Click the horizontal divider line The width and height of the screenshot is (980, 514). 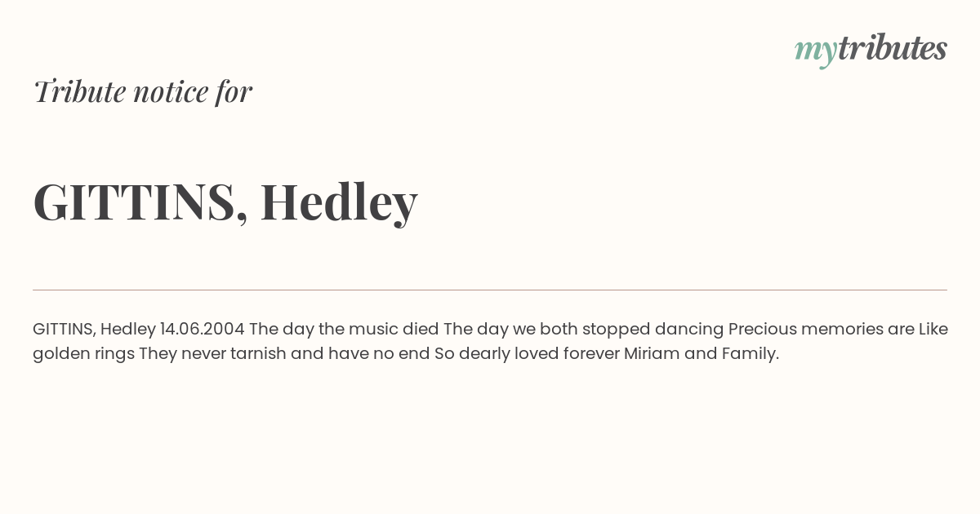(490, 290)
